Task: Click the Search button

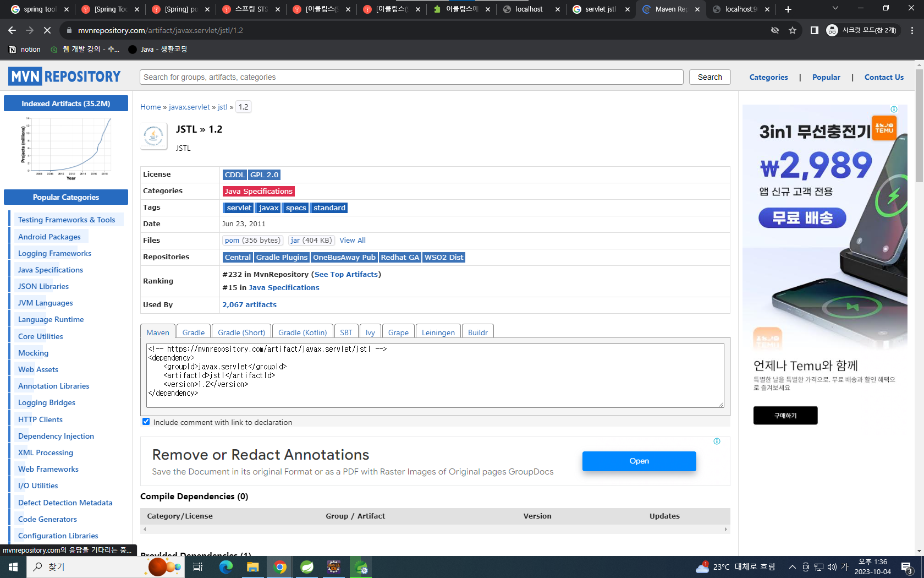Action: (710, 77)
